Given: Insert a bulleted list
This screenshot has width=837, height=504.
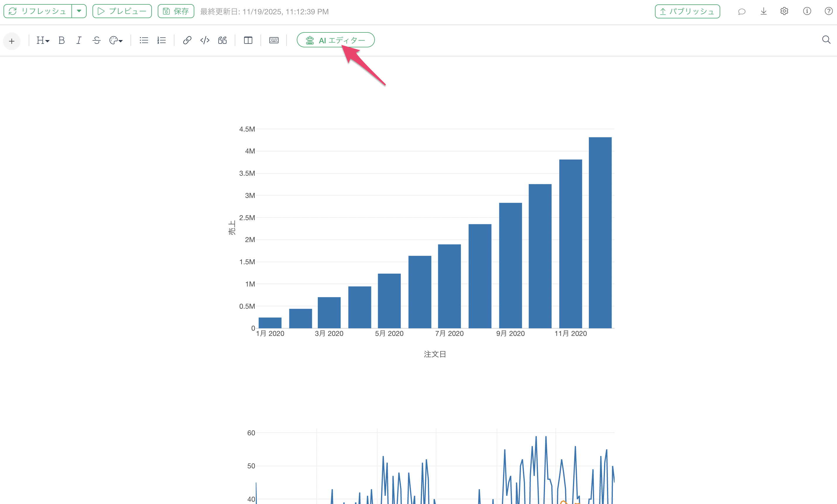Looking at the screenshot, I should [144, 40].
